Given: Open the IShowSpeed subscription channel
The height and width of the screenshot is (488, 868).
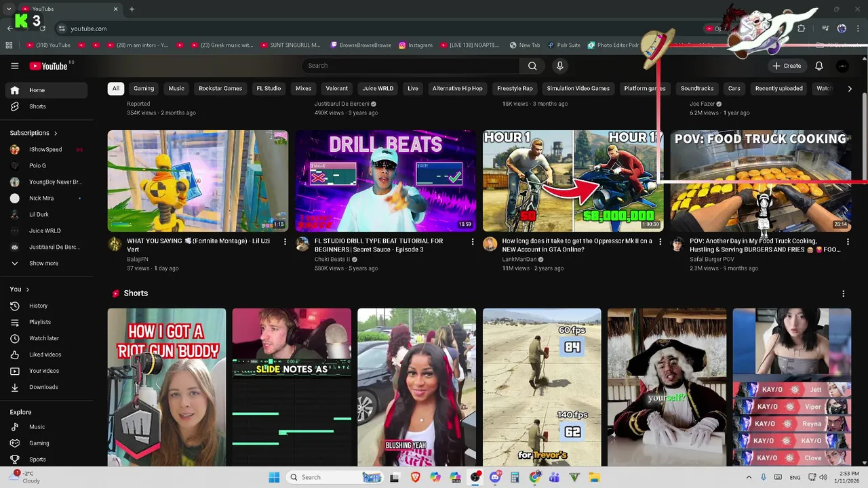Looking at the screenshot, I should tap(45, 149).
